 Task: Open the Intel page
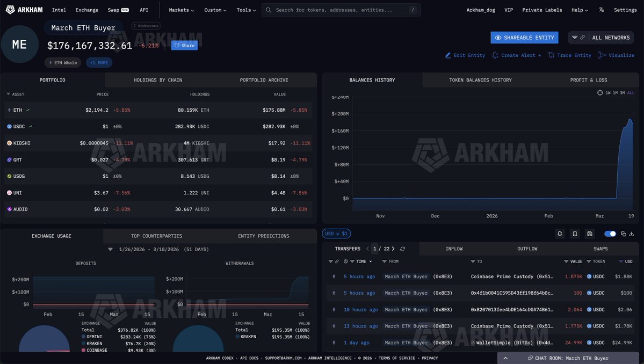tap(59, 10)
